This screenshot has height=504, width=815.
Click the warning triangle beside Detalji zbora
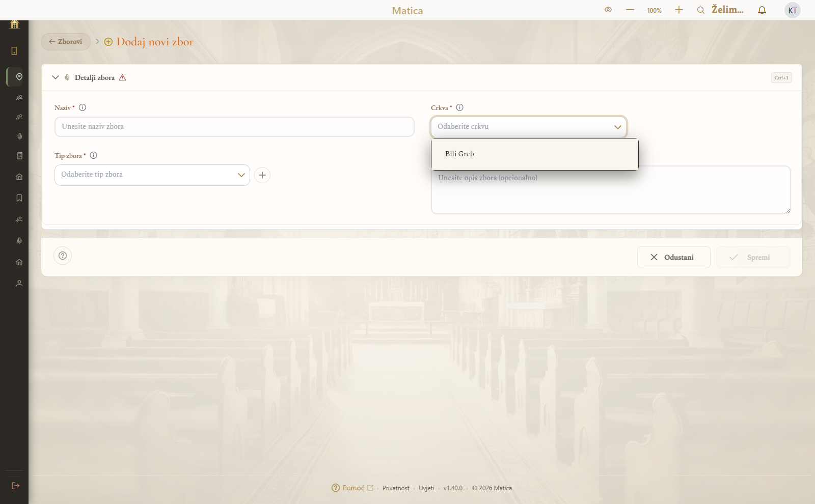point(122,77)
